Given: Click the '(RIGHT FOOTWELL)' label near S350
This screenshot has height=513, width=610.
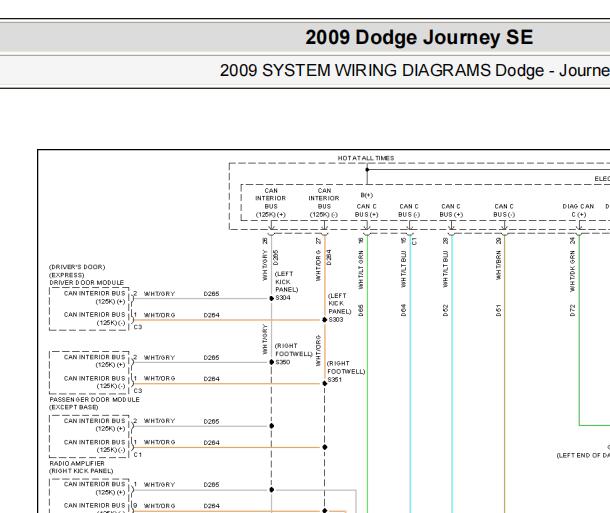Looking at the screenshot, I should tap(294, 350).
